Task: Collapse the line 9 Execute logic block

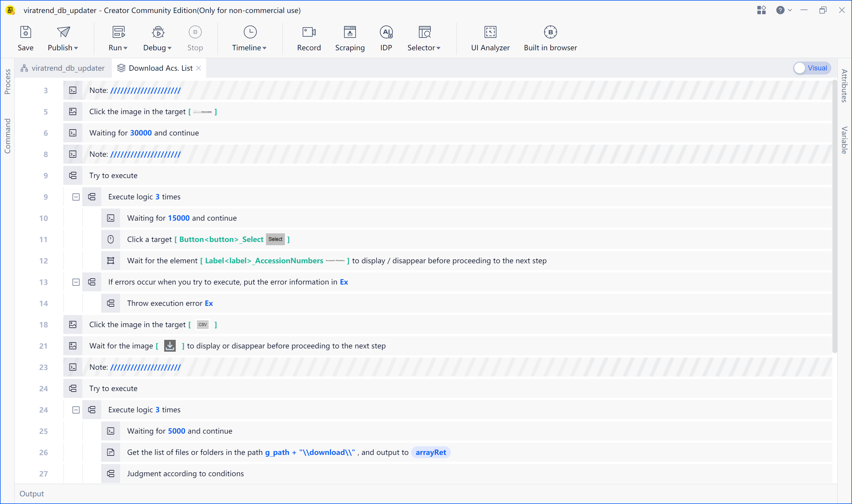Action: coord(76,197)
